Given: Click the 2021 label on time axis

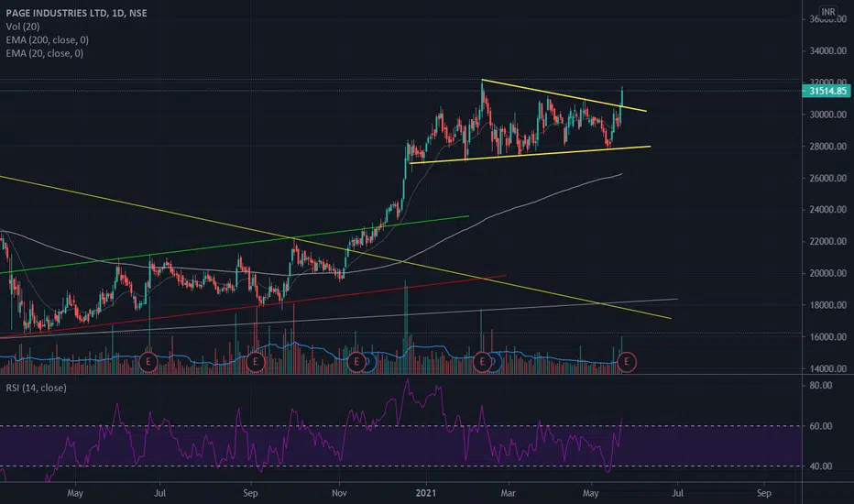Looking at the screenshot, I should pos(425,493).
